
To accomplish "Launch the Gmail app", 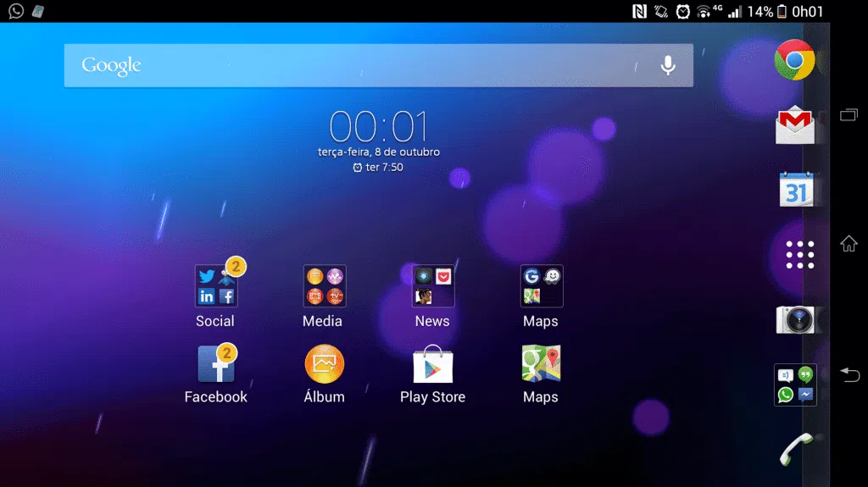I will 794,125.
